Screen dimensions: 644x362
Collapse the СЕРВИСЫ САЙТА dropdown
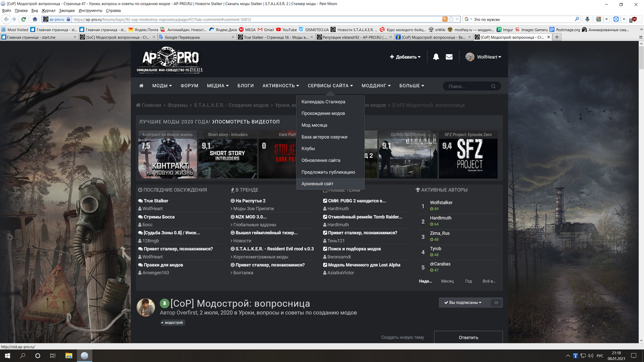tap(330, 86)
